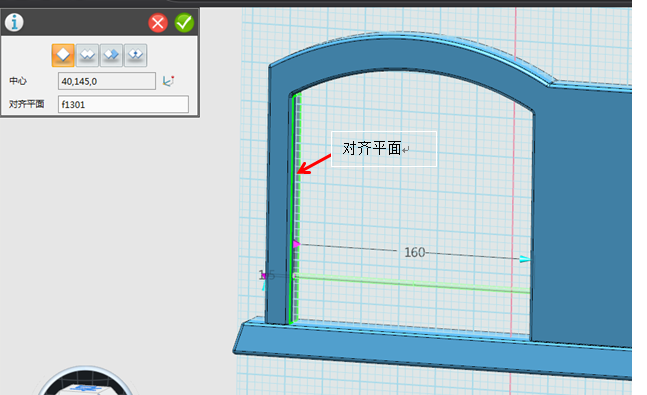Open the coordinate picker icon beside 中心
Viewport: 647px width, 395px height.
point(168,81)
